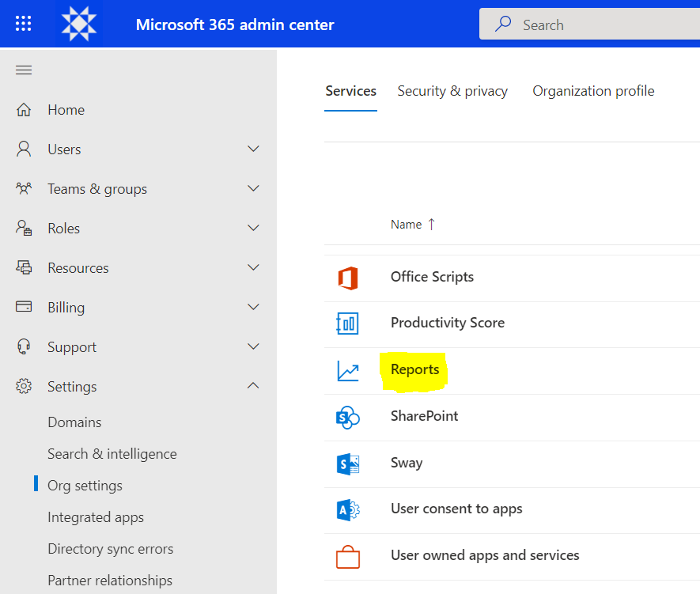Viewport: 700px width, 594px height.
Task: Open Domains under Settings
Action: 74,422
